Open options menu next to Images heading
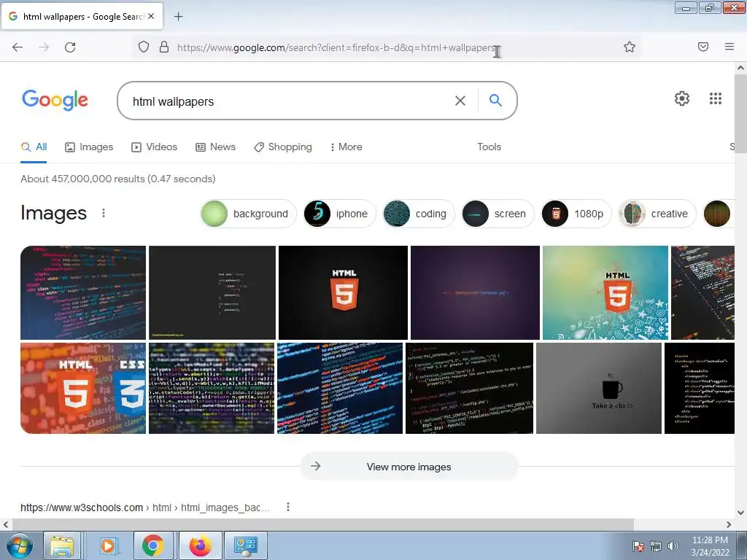The image size is (747, 560). click(104, 213)
